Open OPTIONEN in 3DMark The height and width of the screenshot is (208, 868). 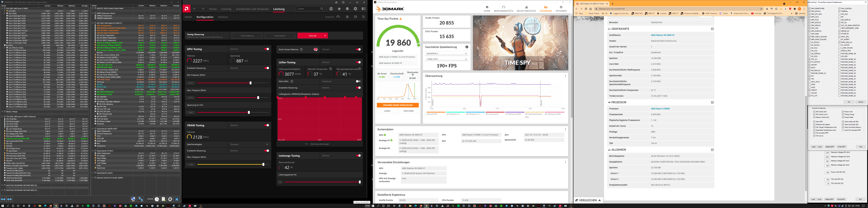[561, 9]
